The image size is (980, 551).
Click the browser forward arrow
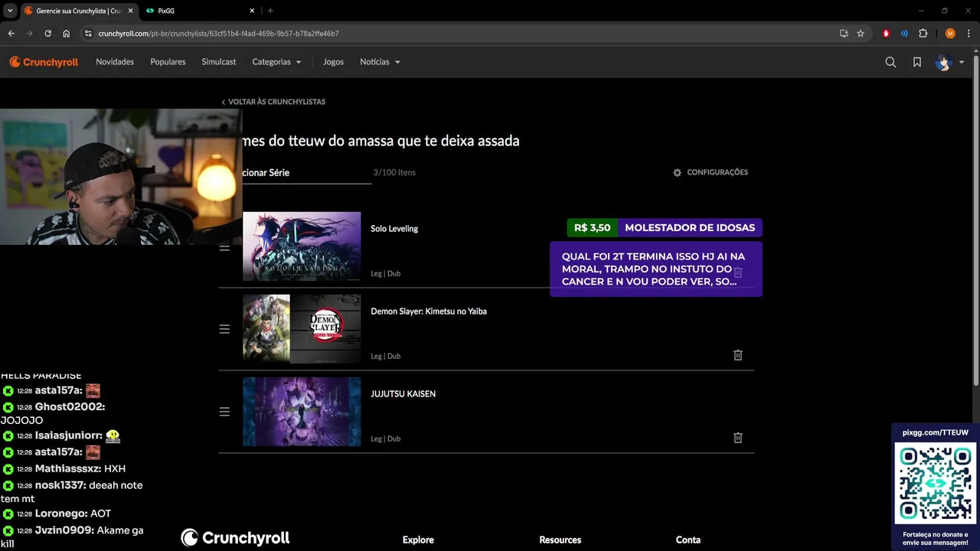pyautogui.click(x=29, y=34)
